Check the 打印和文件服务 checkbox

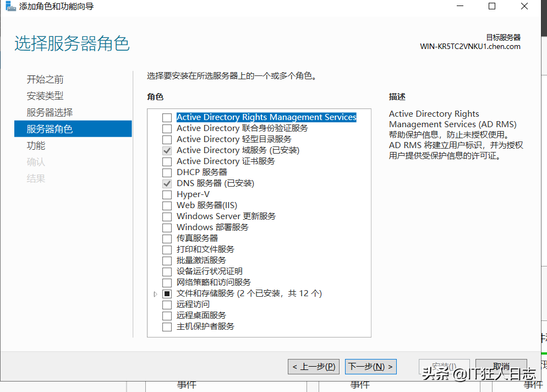(167, 249)
